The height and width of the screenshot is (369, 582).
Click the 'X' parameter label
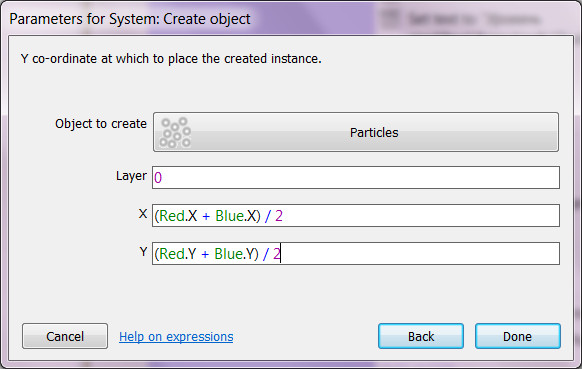click(x=143, y=214)
